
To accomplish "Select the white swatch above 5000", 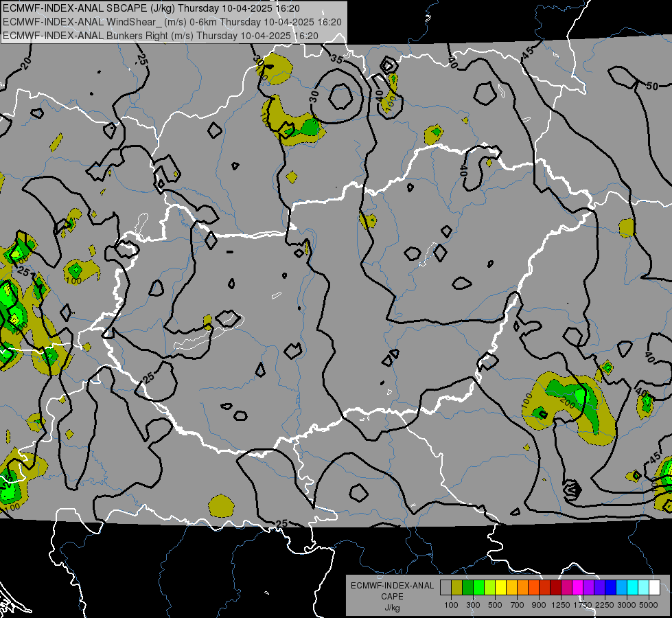I will pyautogui.click(x=654, y=587).
